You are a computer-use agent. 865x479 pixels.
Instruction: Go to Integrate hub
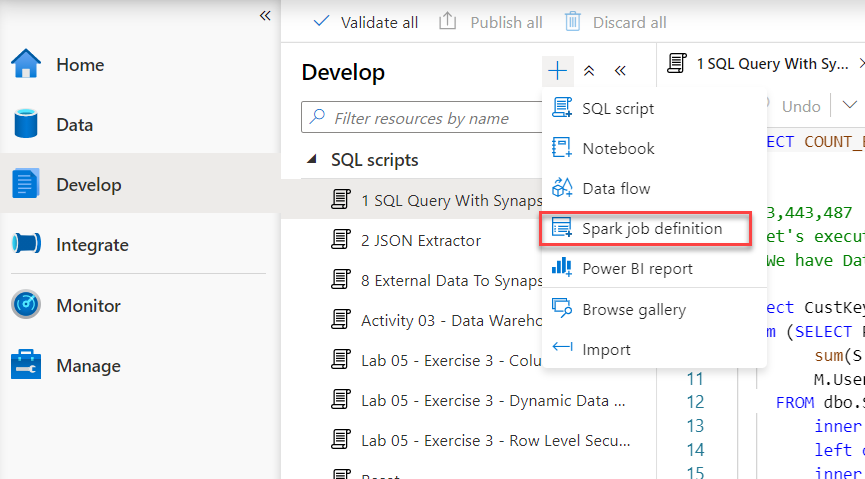(x=140, y=244)
